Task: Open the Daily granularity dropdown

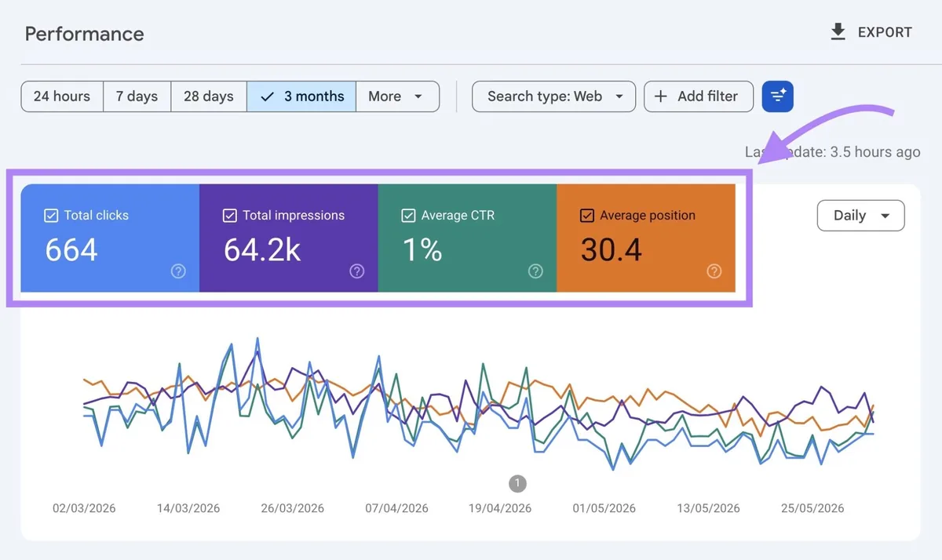Action: 860,216
